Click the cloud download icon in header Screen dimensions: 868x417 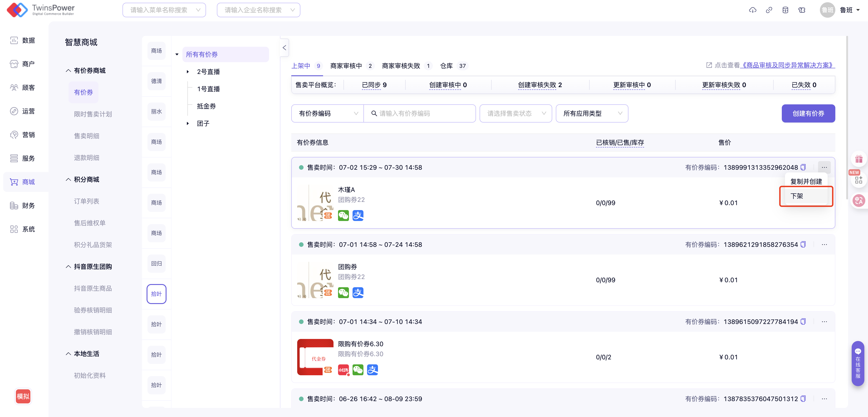point(753,10)
